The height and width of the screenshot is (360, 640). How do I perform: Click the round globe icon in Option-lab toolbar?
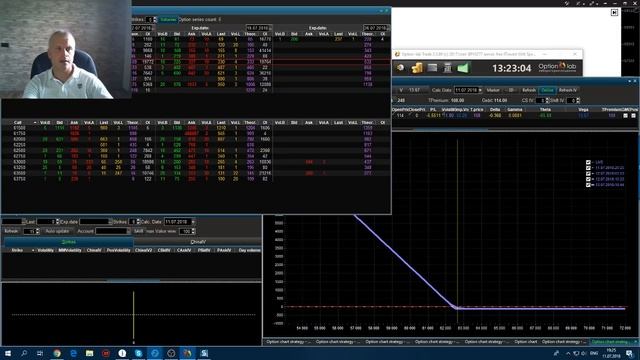pyautogui.click(x=400, y=68)
